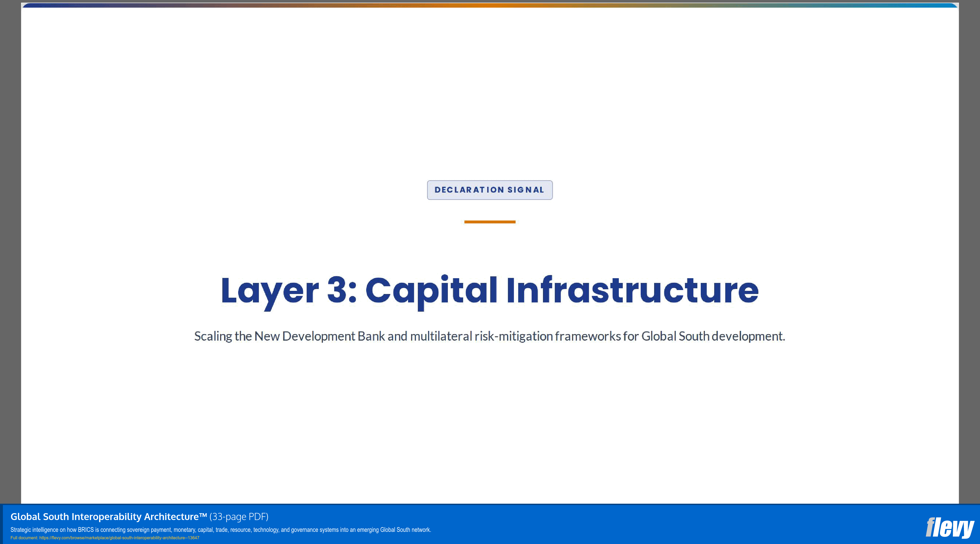Click the 'Global South Interoperability Architecture™' title
Image resolution: width=980 pixels, height=544 pixels.
click(109, 517)
